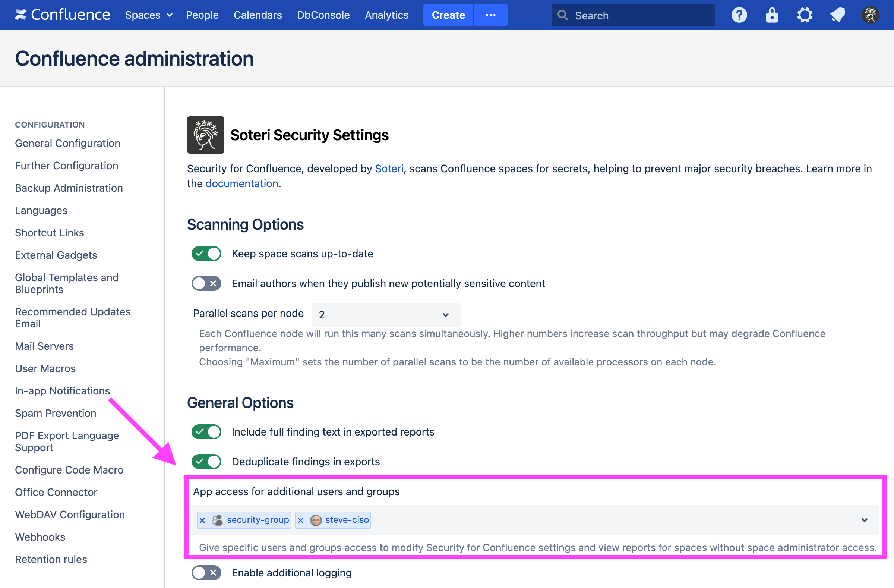
Task: Open the Help question mark icon
Action: pyautogui.click(x=739, y=15)
